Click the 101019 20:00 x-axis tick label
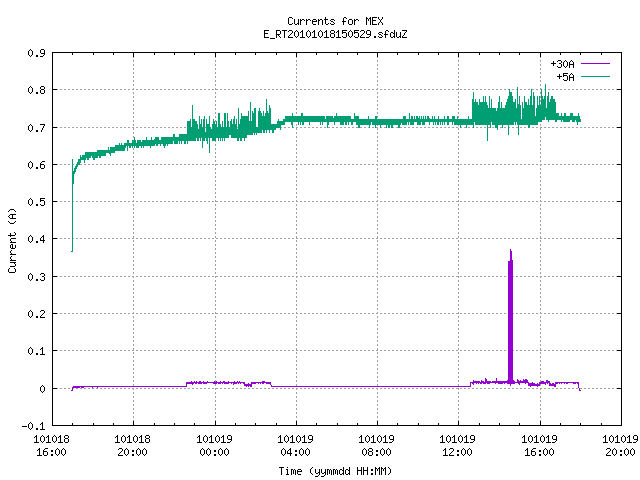 [x=620, y=446]
